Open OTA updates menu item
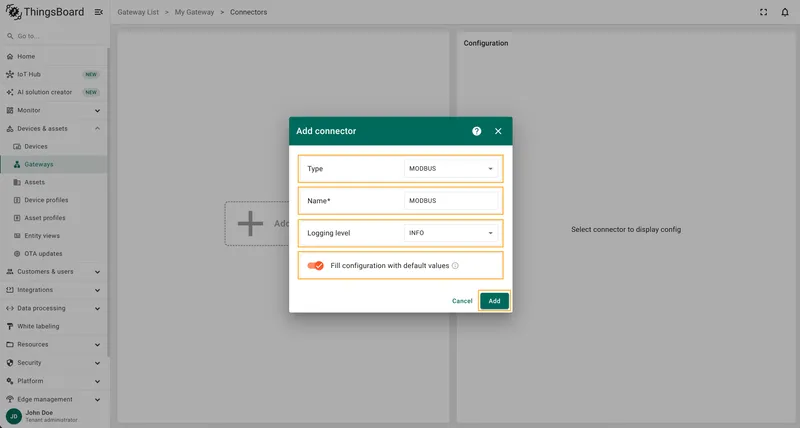 pyautogui.click(x=54, y=254)
